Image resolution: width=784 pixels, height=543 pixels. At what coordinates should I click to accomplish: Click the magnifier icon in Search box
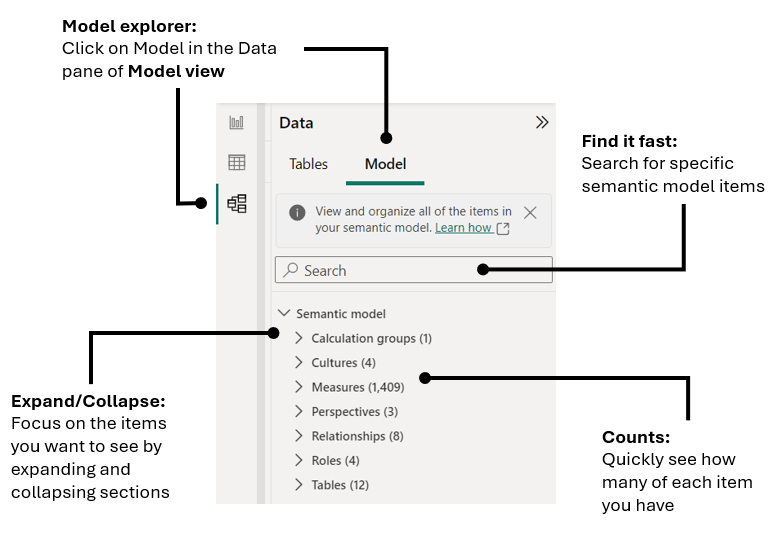pyautogui.click(x=290, y=270)
